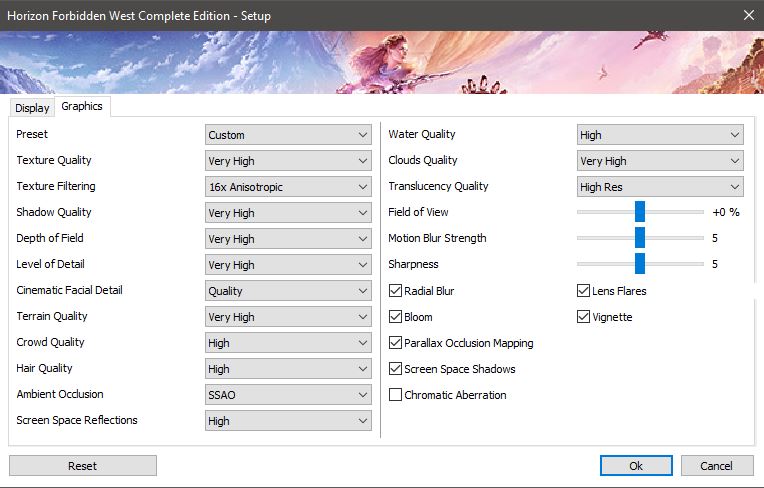Select the Graphics tab
This screenshot has width=764, height=488.
(x=82, y=106)
